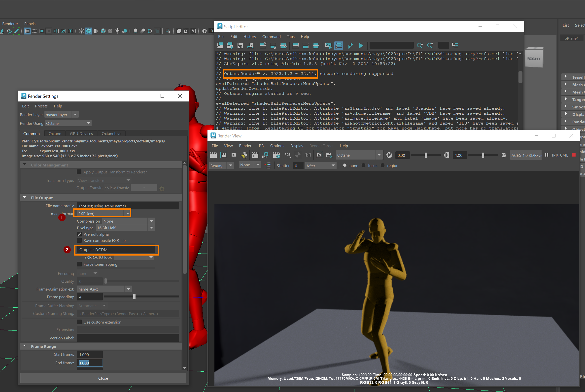Click the 1:1 real size icon
The image size is (585, 392).
coord(308,155)
